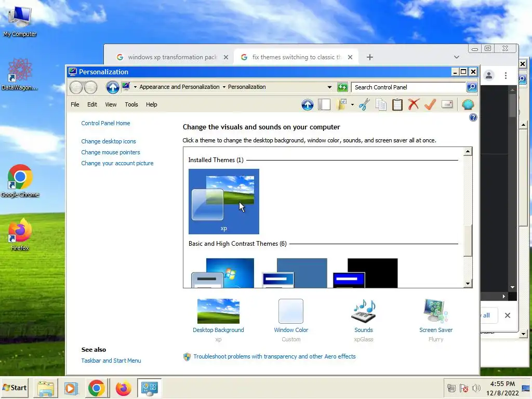Select the blue Windows Classic theme thumbnail
The height and width of the screenshot is (399, 532).
tap(295, 273)
